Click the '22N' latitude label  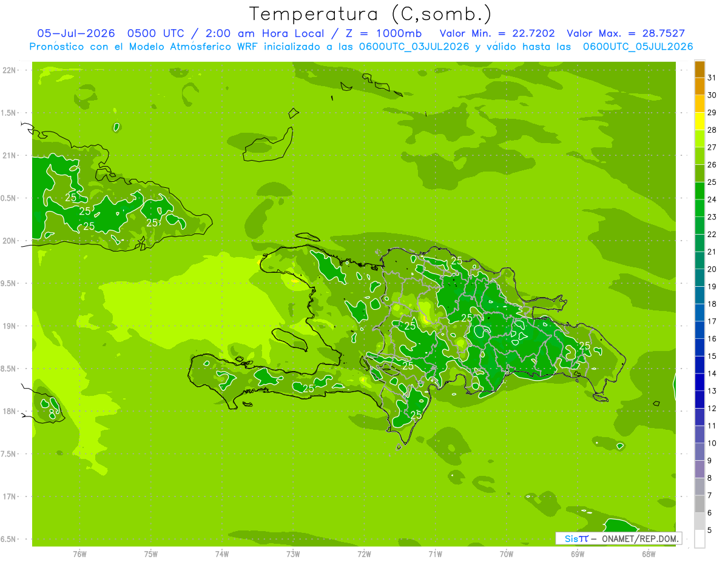[10, 70]
